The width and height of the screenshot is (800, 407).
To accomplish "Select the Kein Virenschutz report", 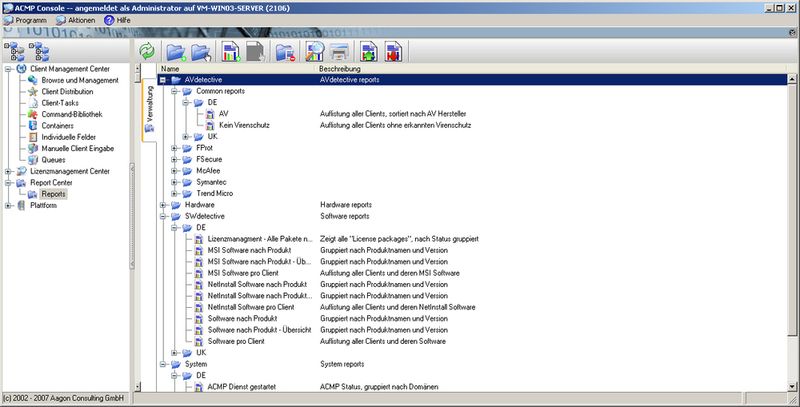I will coord(246,125).
